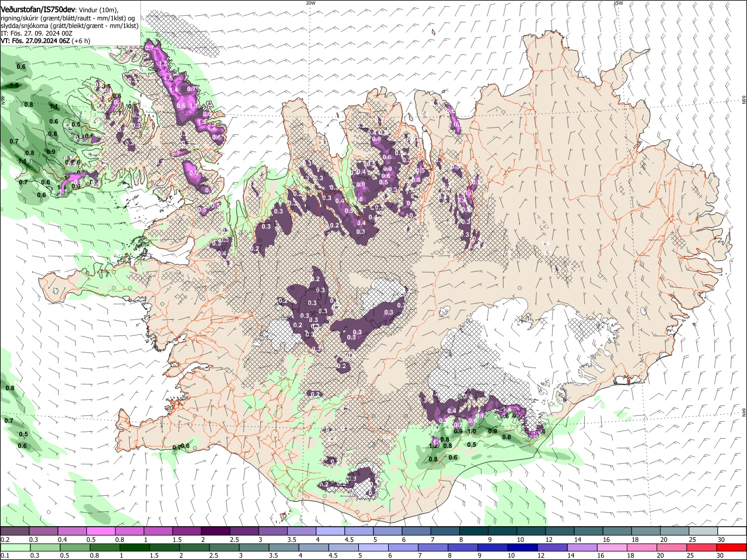747x560 pixels.
Task: Click the palest green rain swatch for 0.1–0.3
Action: coord(15,548)
